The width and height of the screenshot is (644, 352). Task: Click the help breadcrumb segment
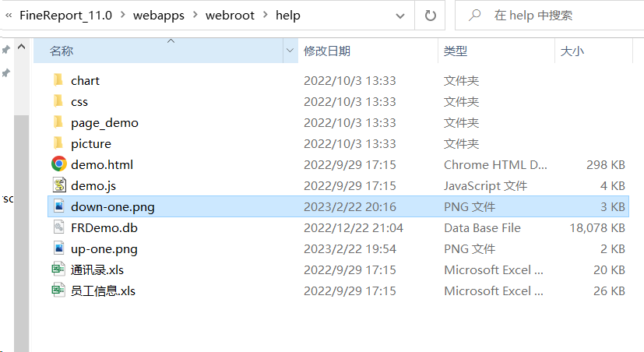tap(288, 16)
